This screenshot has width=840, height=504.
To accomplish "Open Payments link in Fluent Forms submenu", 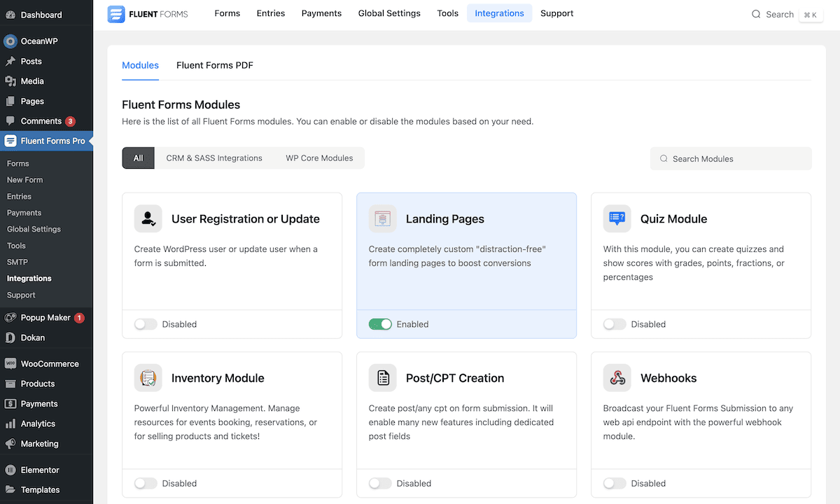I will coord(24,213).
